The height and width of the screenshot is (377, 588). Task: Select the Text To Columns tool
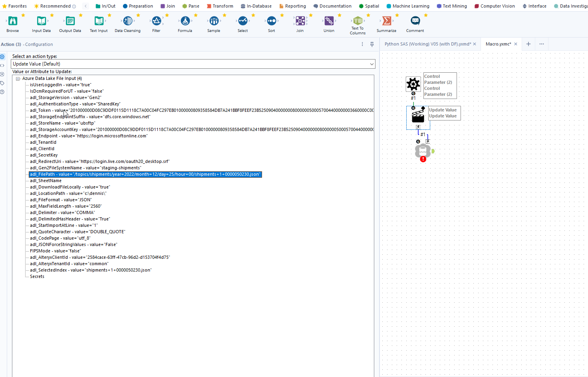point(358,21)
